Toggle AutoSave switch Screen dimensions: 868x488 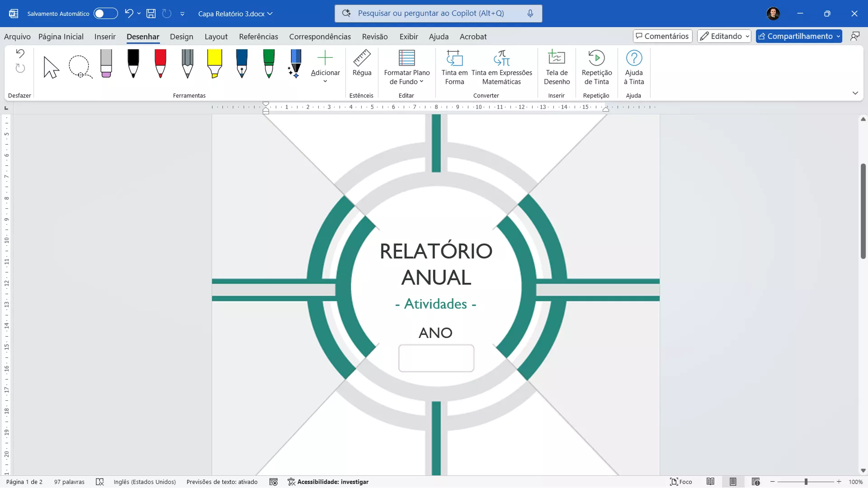(105, 14)
